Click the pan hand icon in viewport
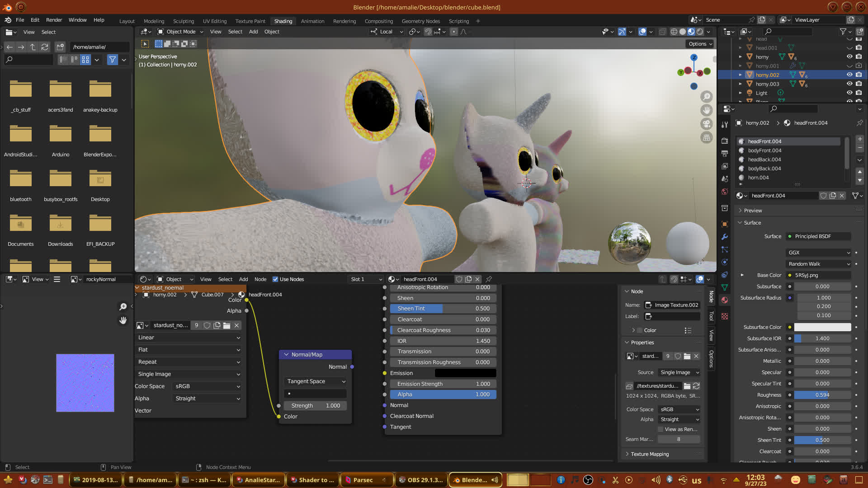The height and width of the screenshot is (488, 868). [706, 110]
